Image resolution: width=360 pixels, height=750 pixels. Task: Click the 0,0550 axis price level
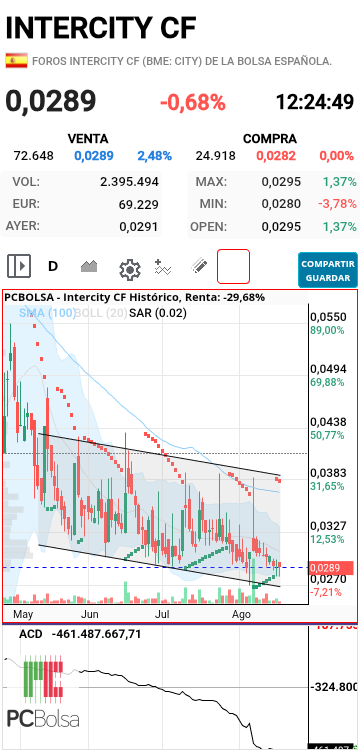[x=328, y=317]
